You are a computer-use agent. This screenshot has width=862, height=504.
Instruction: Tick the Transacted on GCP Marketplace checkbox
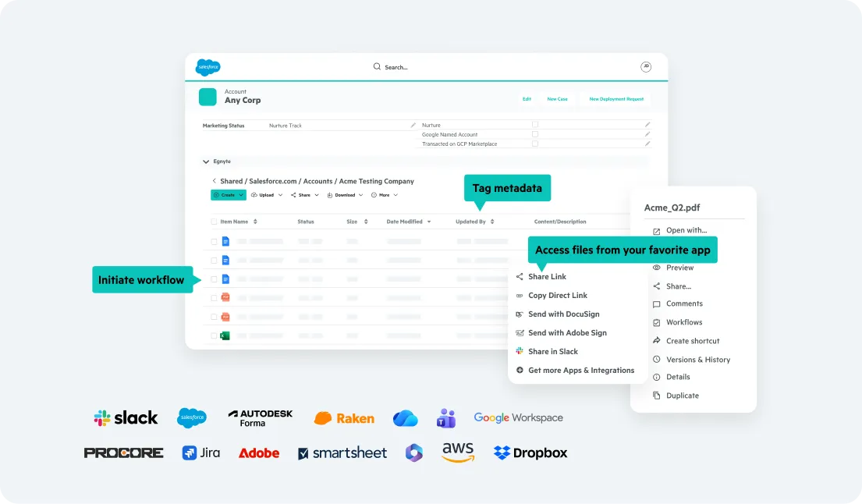(x=535, y=144)
